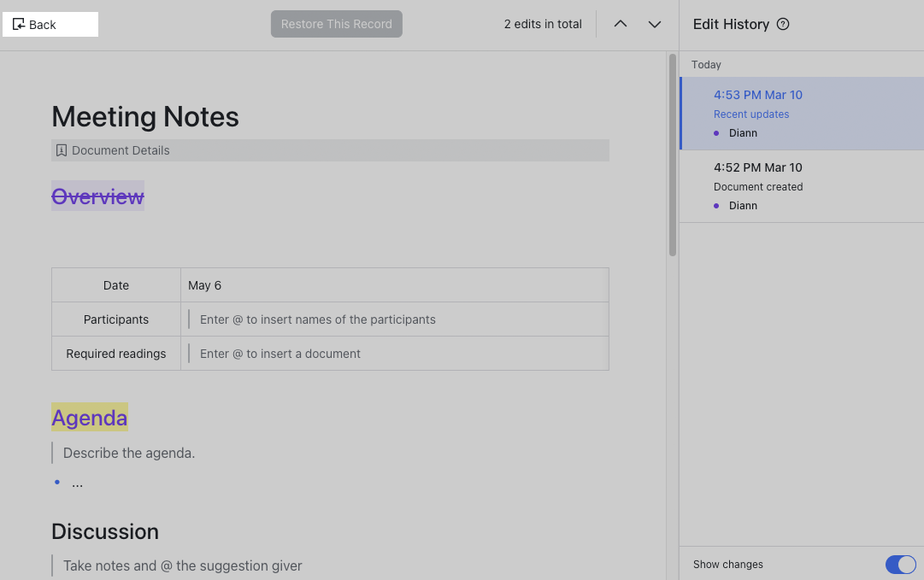This screenshot has width=924, height=580.
Task: Click the May 6 date cell in the table
Action: point(204,284)
